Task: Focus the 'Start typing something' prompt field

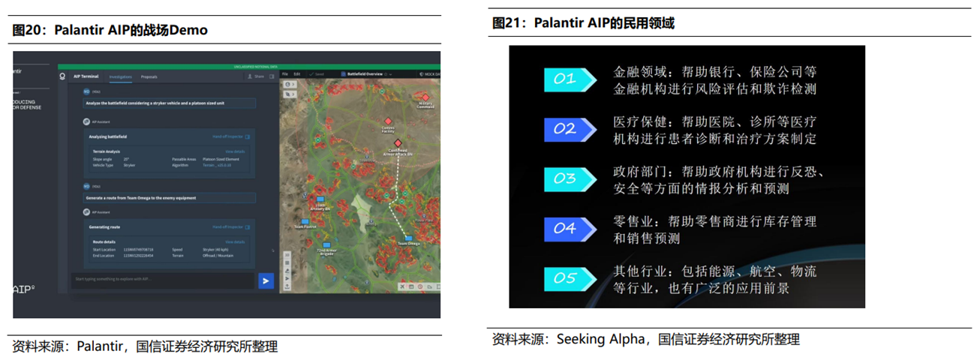Action: point(163,279)
